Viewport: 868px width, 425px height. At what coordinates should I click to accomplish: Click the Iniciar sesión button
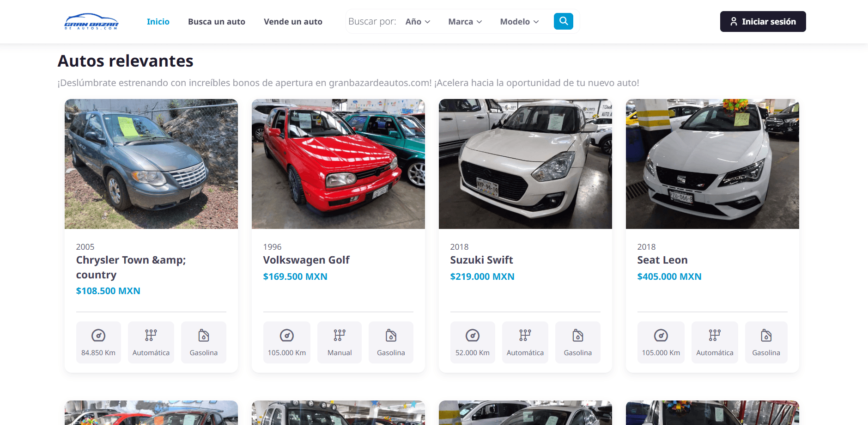pyautogui.click(x=763, y=22)
